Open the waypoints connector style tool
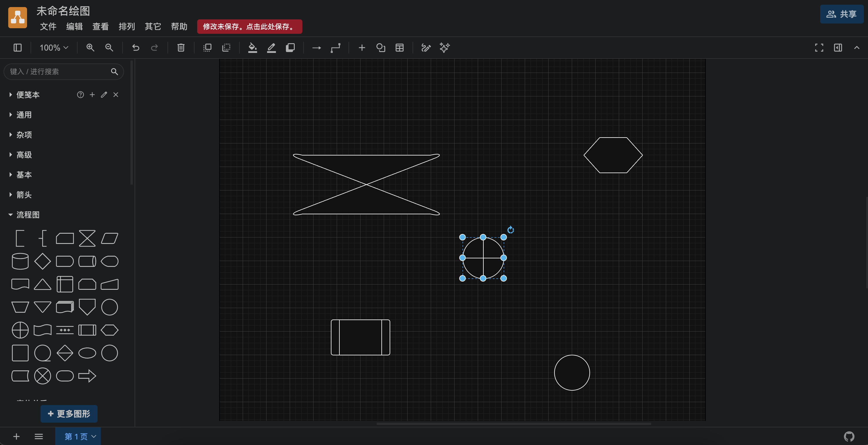Viewport: 868px width, 445px height. point(335,48)
